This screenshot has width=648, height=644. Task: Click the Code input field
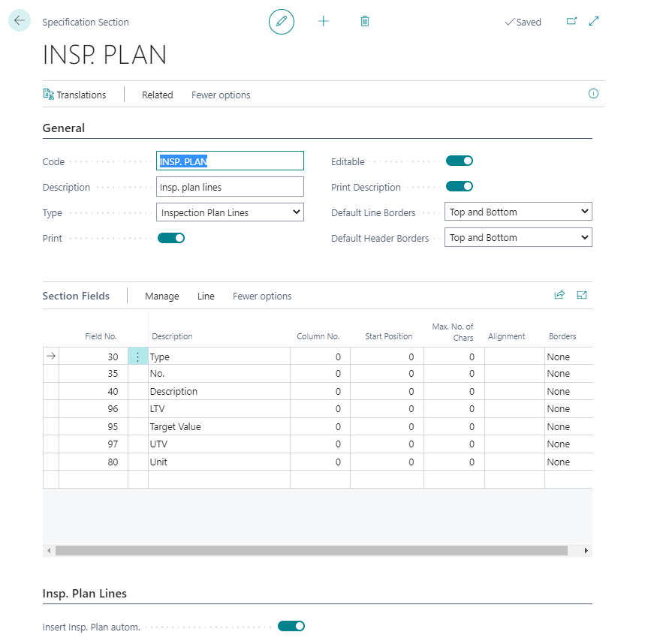[230, 161]
